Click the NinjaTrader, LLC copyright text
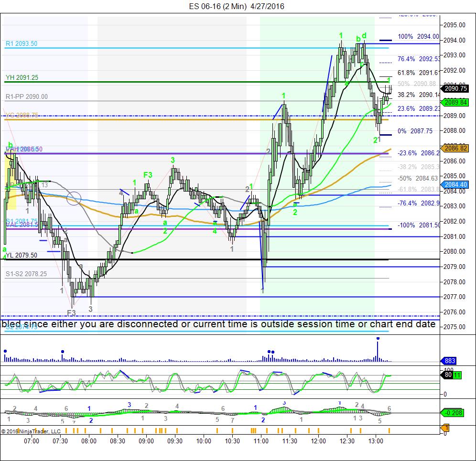 click(x=31, y=431)
